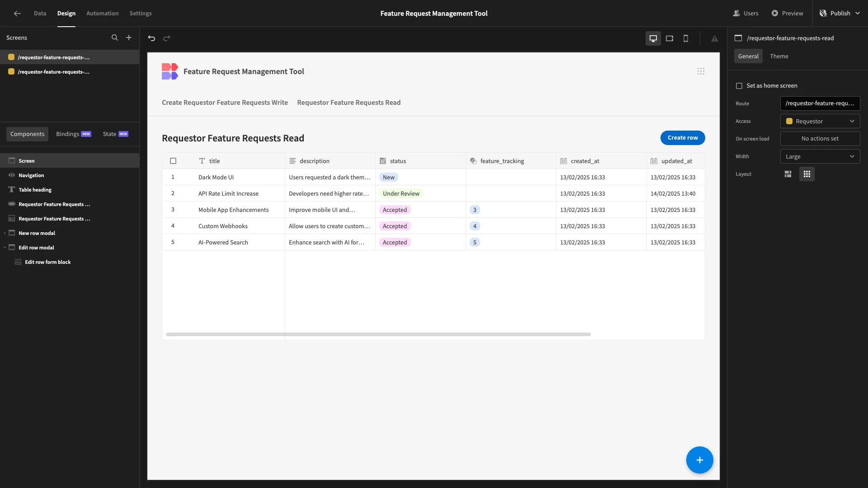Switch to the General tab
The height and width of the screenshot is (488, 868).
click(748, 56)
